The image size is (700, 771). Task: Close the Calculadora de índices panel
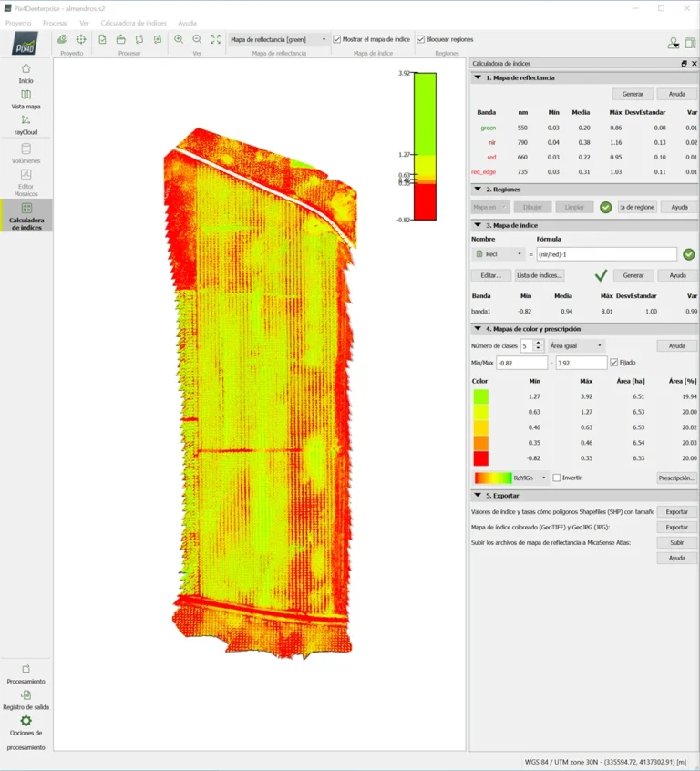[695, 64]
